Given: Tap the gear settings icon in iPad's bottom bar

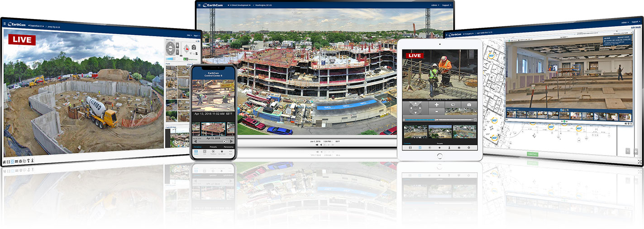Looking at the screenshot, I should 469,148.
